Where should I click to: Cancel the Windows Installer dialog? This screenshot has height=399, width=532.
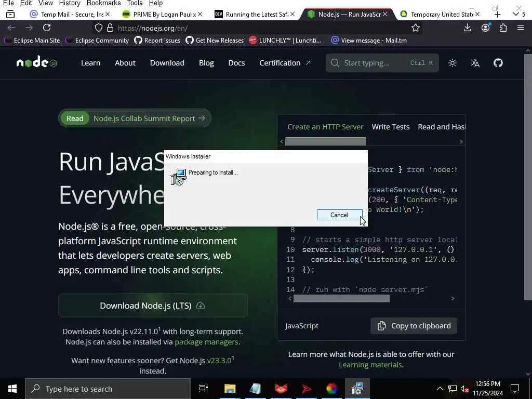coord(339,215)
